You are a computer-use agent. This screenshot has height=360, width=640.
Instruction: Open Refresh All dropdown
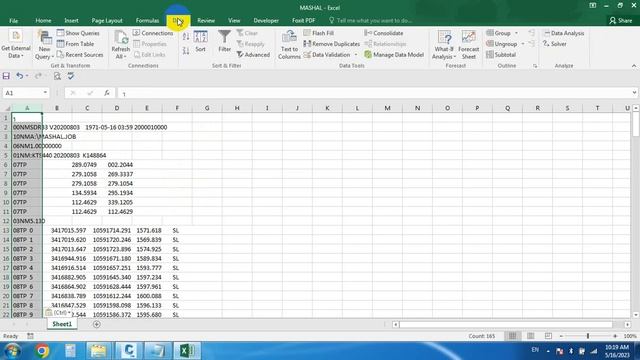(x=120, y=45)
